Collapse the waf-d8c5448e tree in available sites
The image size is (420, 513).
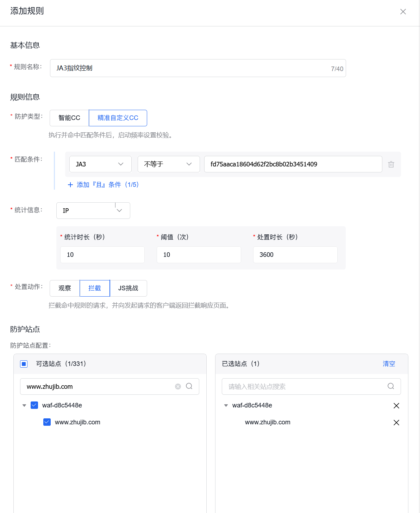[24, 405]
